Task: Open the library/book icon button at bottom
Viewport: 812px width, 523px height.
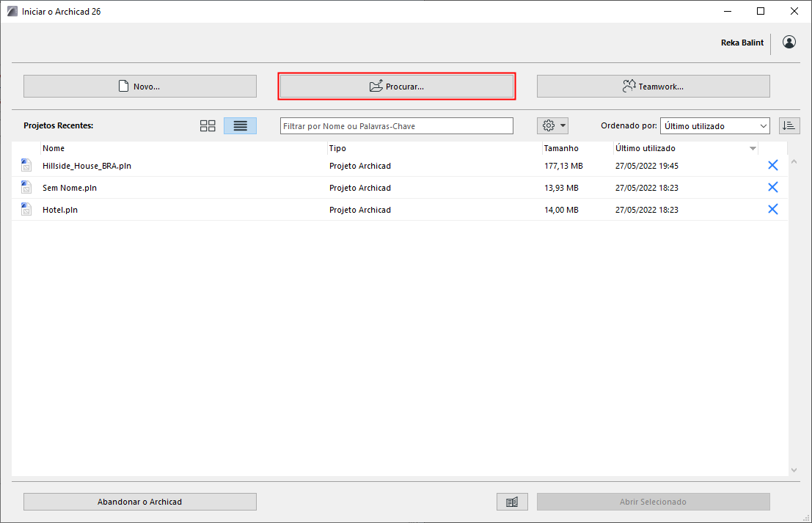Action: [512, 502]
